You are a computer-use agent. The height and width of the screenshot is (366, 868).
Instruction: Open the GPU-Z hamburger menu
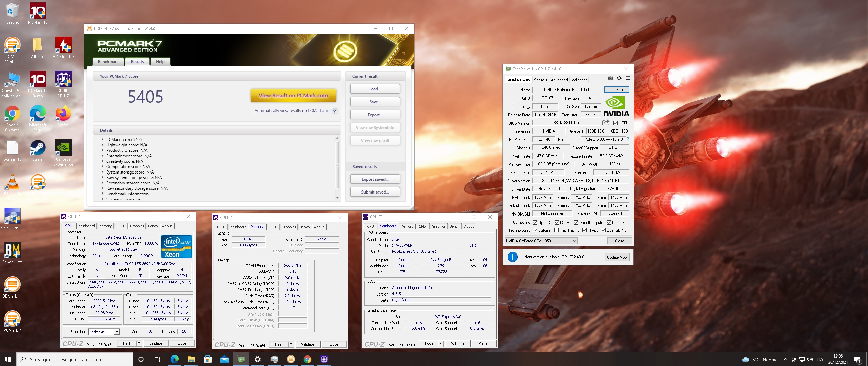[628, 78]
